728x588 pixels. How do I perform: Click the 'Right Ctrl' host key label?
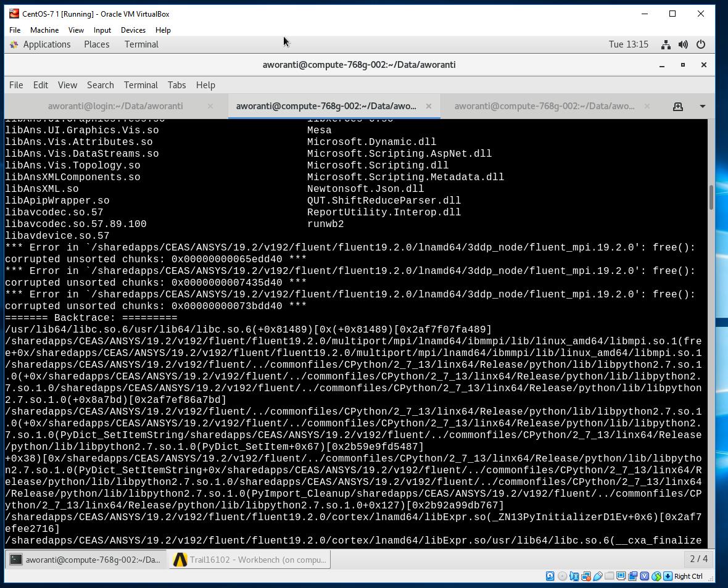pyautogui.click(x=688, y=576)
